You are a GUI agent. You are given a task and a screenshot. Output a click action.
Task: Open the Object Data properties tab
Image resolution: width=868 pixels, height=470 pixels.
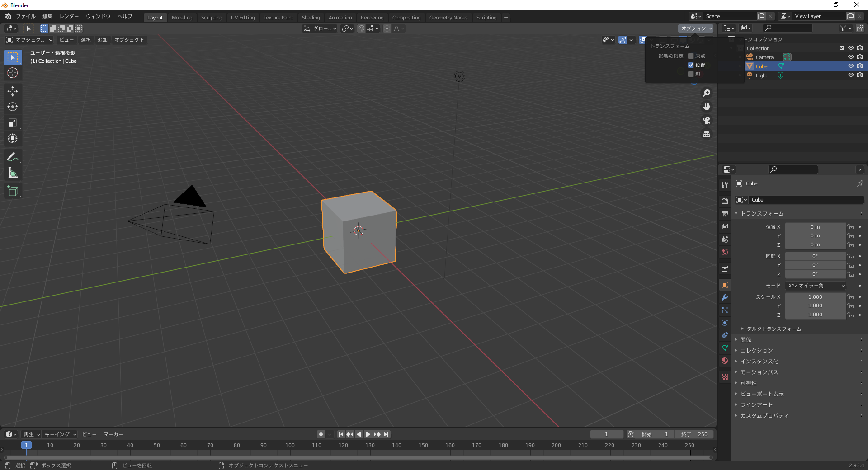click(x=725, y=348)
